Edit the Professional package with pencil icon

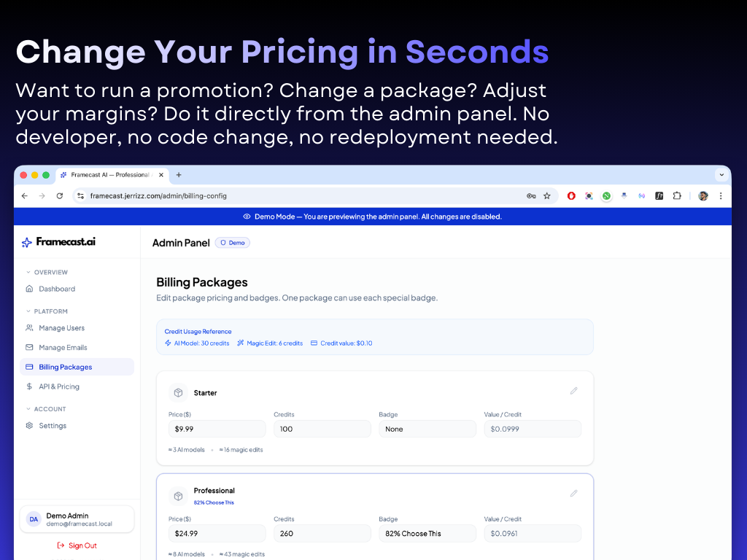pos(573,494)
